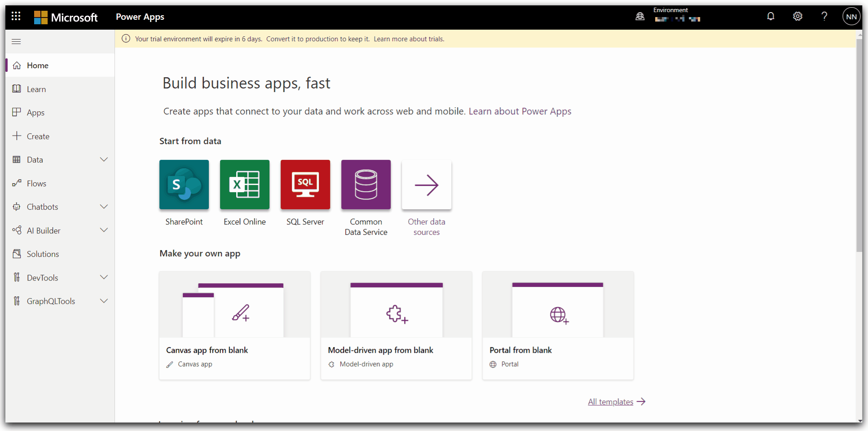The height and width of the screenshot is (431, 868).
Task: Click the Learn about Power Apps link
Action: [520, 111]
